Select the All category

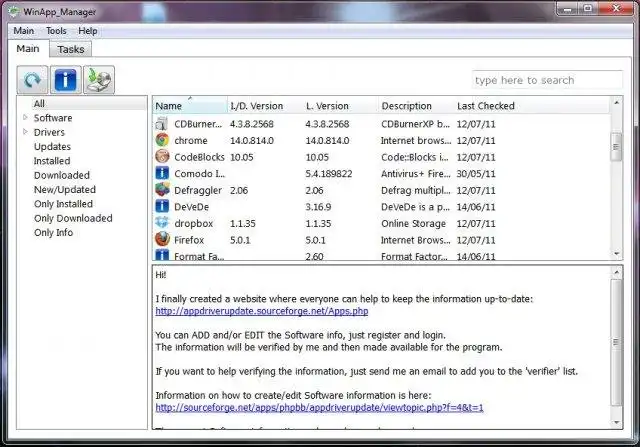39,104
